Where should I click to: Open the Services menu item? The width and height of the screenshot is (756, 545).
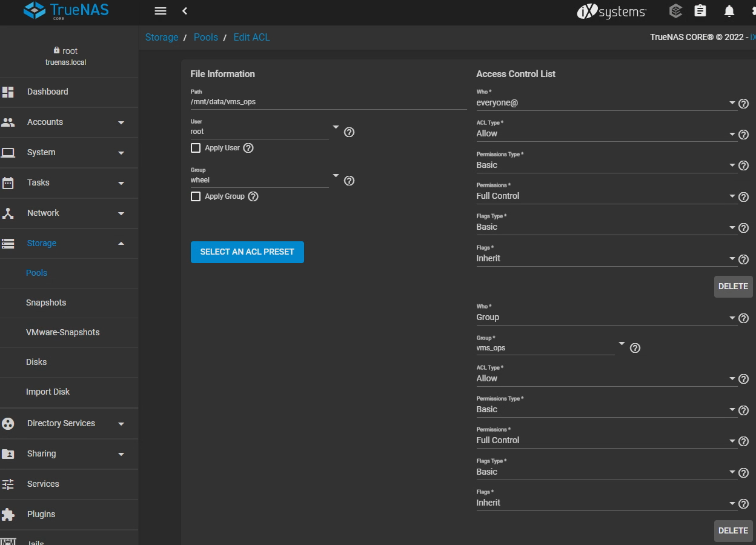click(69, 484)
